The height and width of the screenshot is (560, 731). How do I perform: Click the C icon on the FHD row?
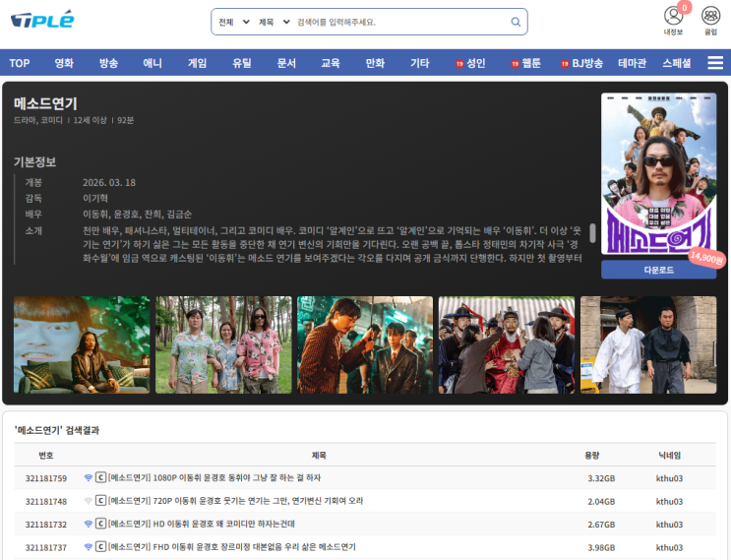[x=100, y=546]
